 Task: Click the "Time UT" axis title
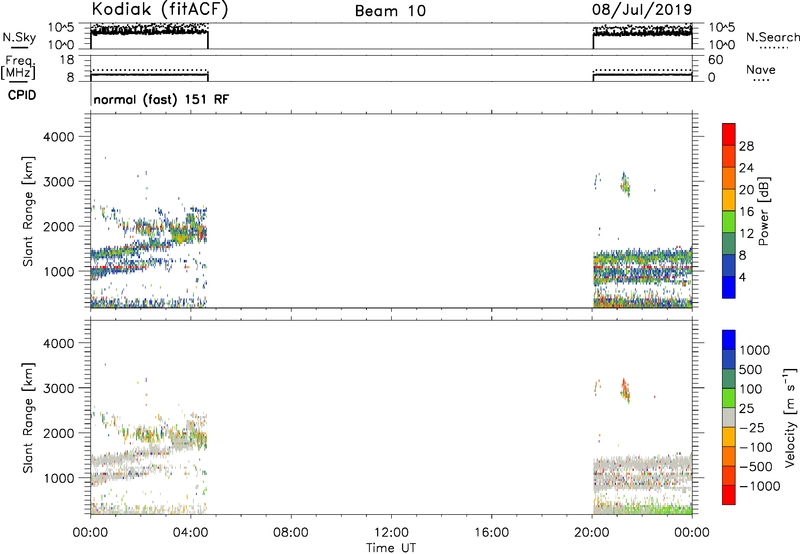(x=391, y=548)
